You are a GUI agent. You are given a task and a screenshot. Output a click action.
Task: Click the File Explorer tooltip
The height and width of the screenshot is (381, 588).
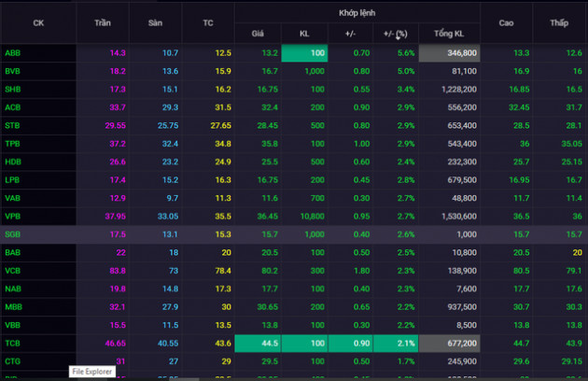coord(92,372)
